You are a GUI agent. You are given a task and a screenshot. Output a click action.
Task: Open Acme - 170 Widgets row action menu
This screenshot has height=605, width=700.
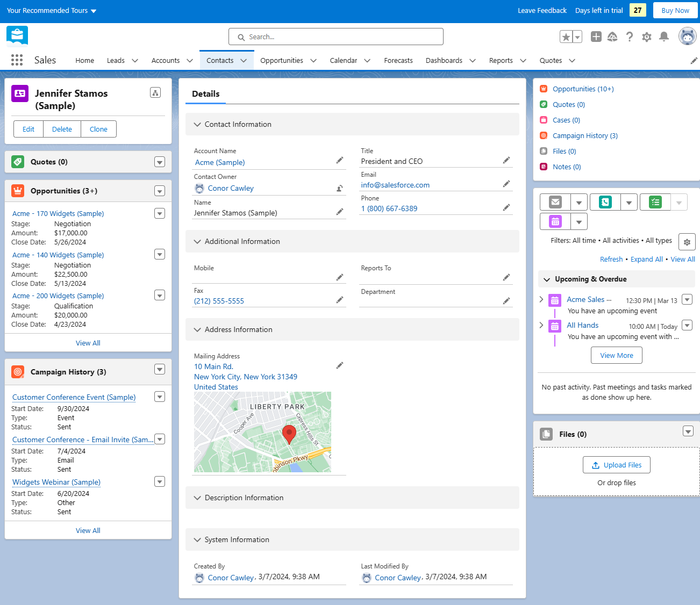coord(160,213)
